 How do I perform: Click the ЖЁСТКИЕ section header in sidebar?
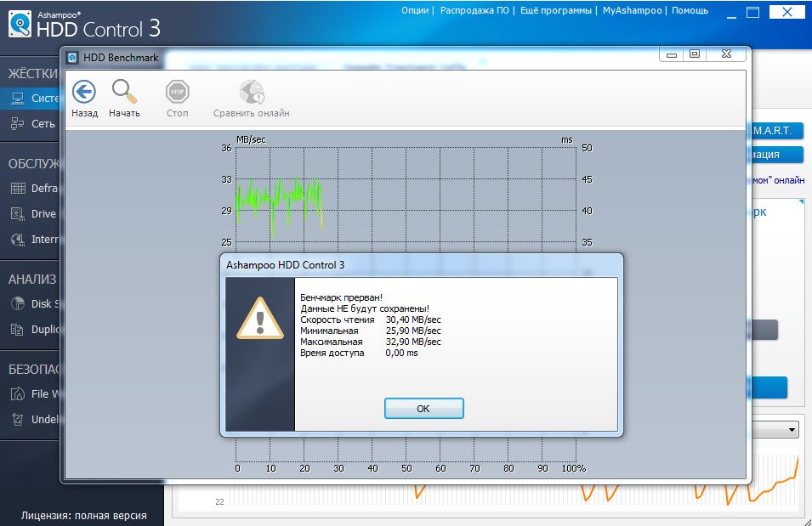tap(33, 74)
